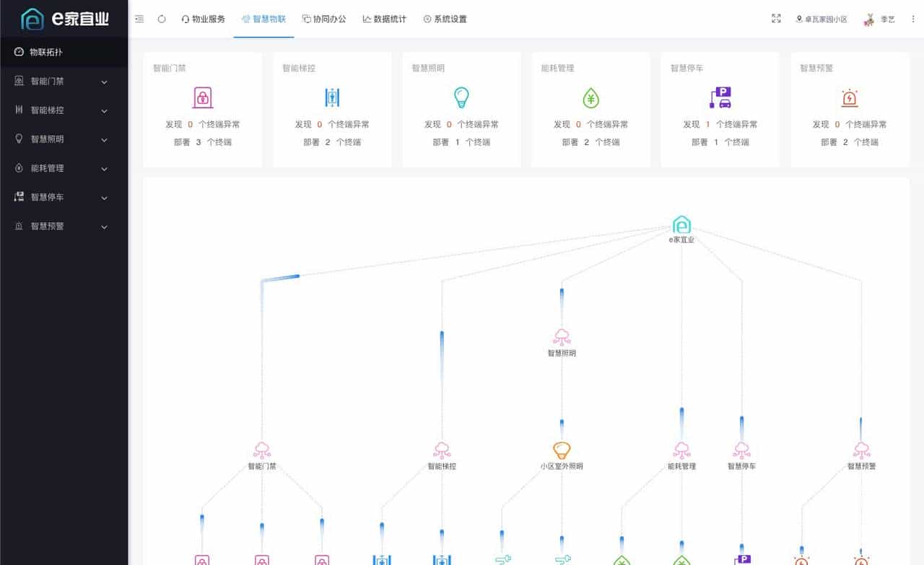Click the 智慧预警 alarm icon
The image size is (924, 565).
(x=849, y=96)
